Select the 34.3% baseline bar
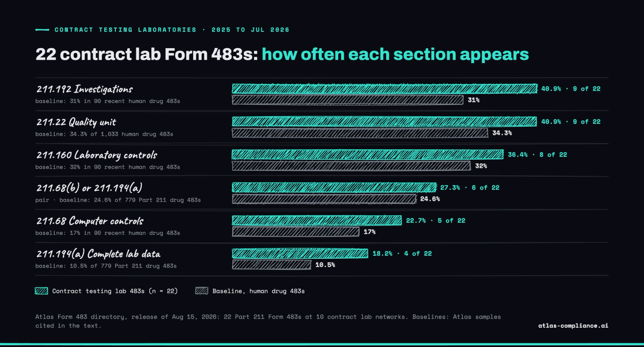The height and width of the screenshot is (347, 644). pos(360,133)
